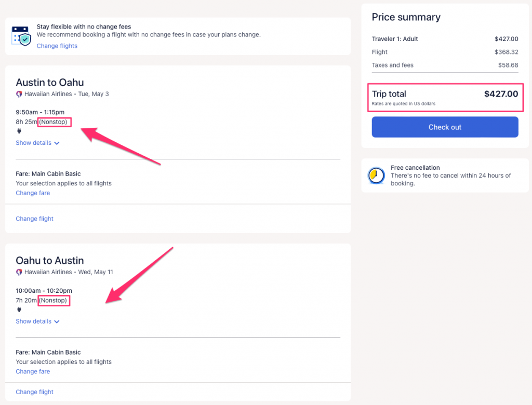The image size is (532, 405).
Task: Open the Change flights link in flexible banner
Action: pyautogui.click(x=57, y=46)
